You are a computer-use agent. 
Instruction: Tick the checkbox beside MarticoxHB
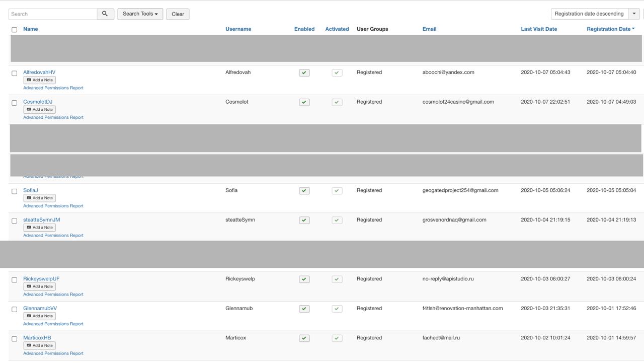(x=14, y=339)
